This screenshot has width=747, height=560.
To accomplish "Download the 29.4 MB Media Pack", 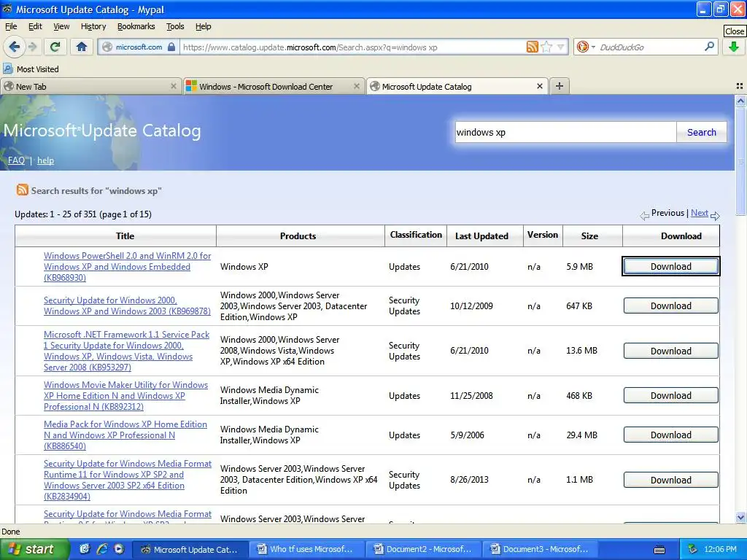I will click(x=671, y=435).
